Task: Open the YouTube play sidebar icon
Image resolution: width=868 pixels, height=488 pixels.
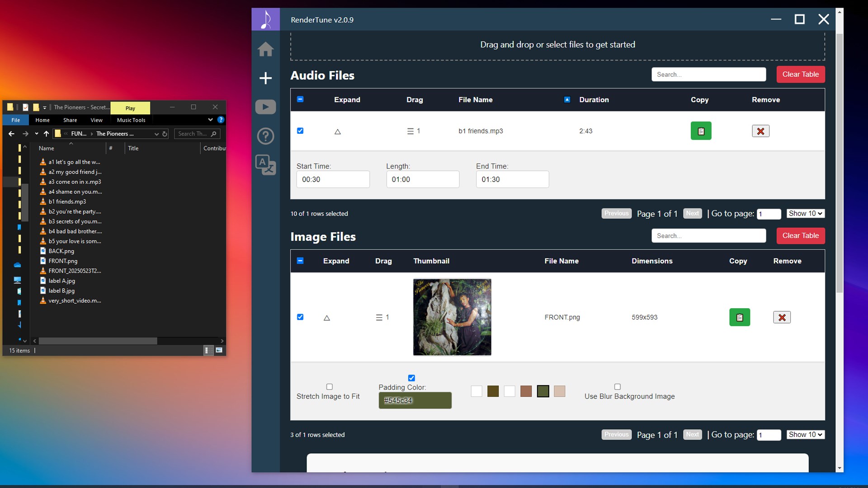Action: pos(265,107)
